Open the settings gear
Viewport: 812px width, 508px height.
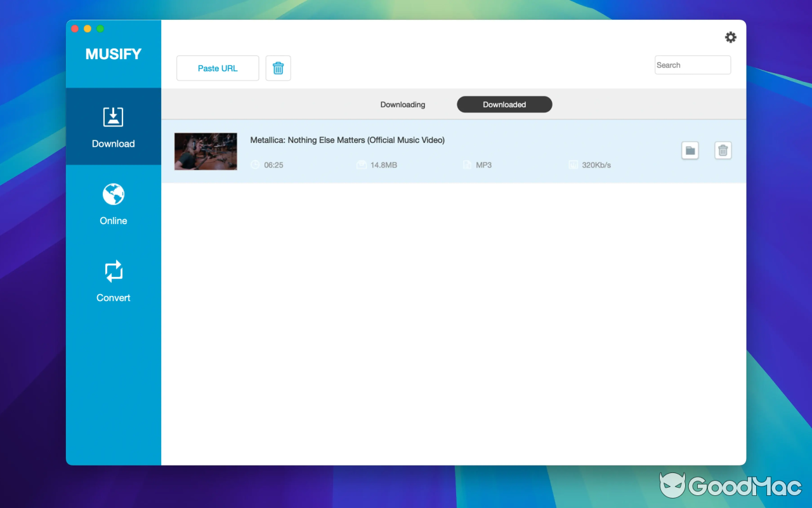click(x=730, y=37)
